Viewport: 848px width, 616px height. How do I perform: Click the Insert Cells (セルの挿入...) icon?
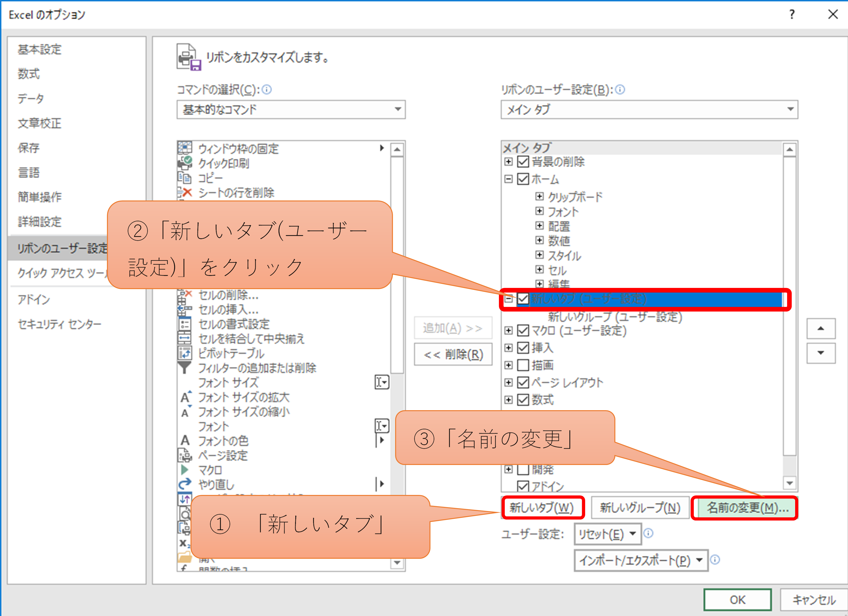click(x=185, y=309)
